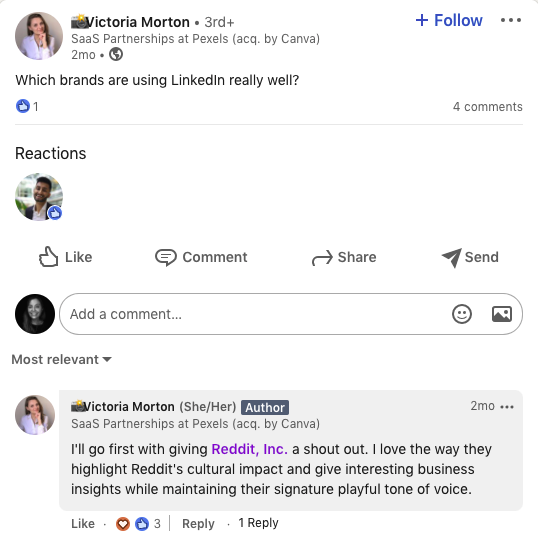Reply to Victoria's comment
Viewport: 538px width, 542px height.
click(198, 524)
